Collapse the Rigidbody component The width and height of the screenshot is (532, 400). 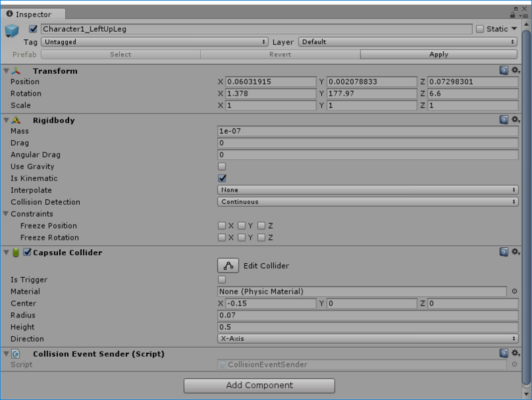coord(6,120)
